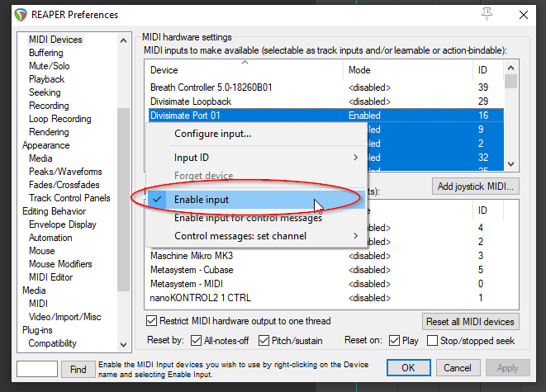Toggle Reset on Play checkbox
546x392 pixels.
click(394, 341)
